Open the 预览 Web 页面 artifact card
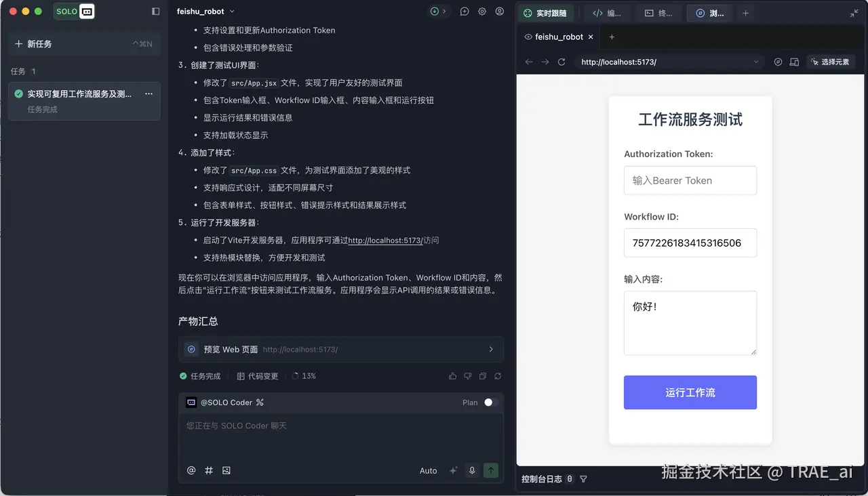 341,350
